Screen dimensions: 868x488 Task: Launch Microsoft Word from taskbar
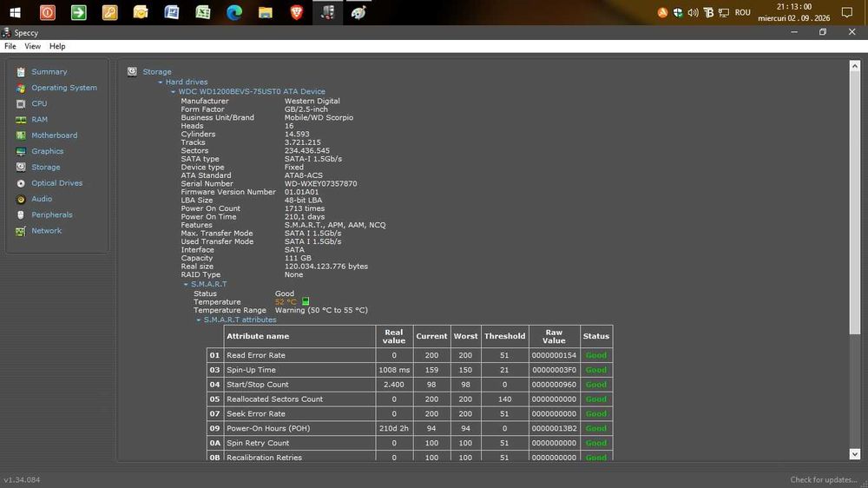pyautogui.click(x=172, y=12)
